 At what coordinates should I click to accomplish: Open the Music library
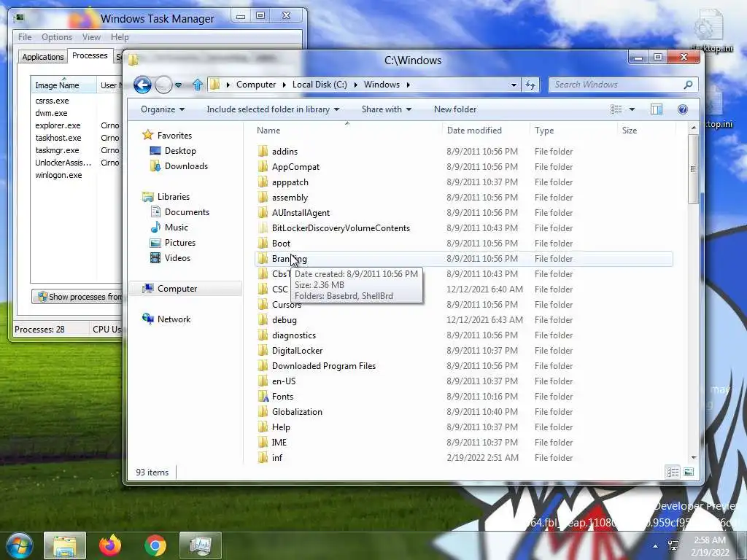tap(177, 227)
